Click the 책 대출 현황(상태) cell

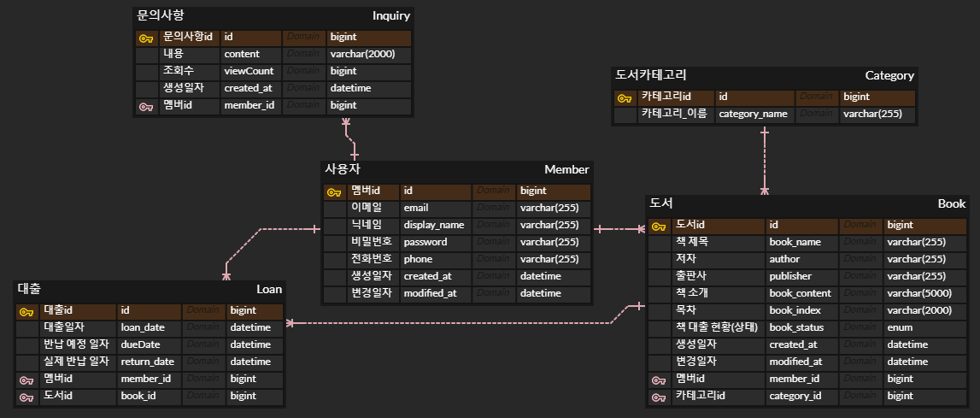click(719, 327)
